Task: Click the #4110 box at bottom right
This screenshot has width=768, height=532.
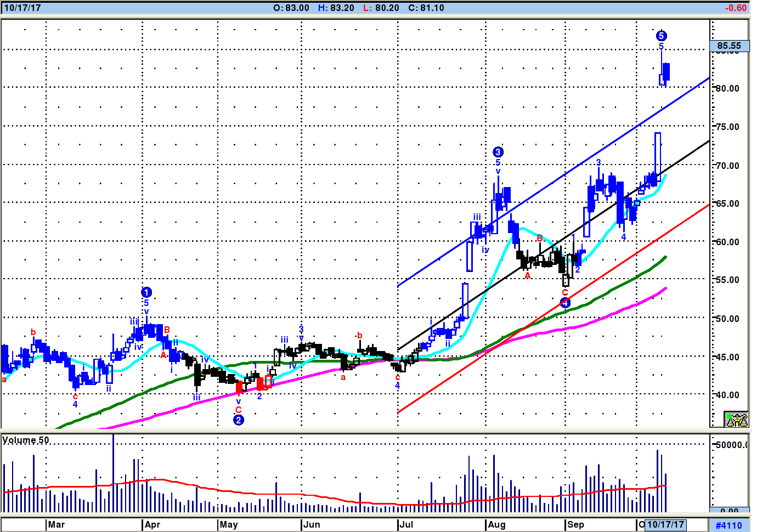Action: click(729, 525)
